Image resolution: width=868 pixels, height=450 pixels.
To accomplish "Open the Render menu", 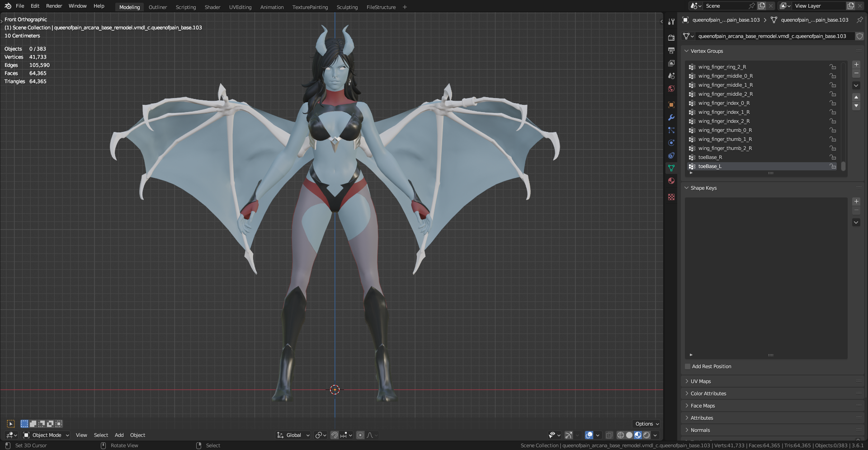I will [54, 6].
